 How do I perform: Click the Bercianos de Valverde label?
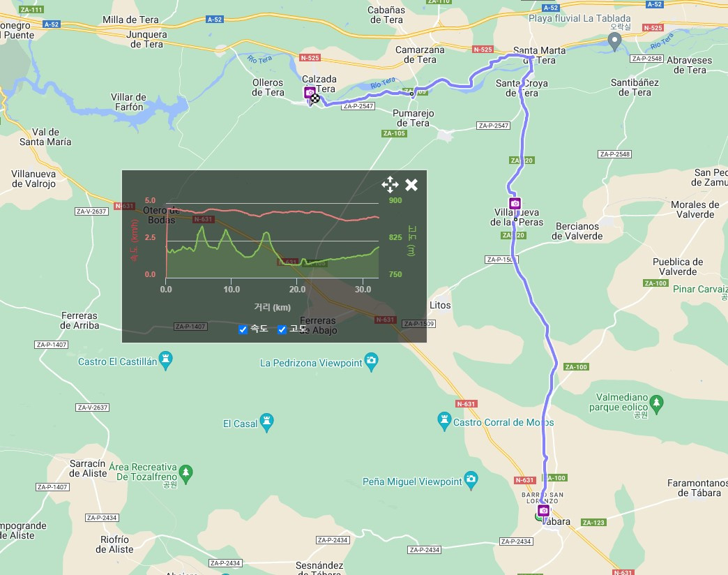[577, 231]
